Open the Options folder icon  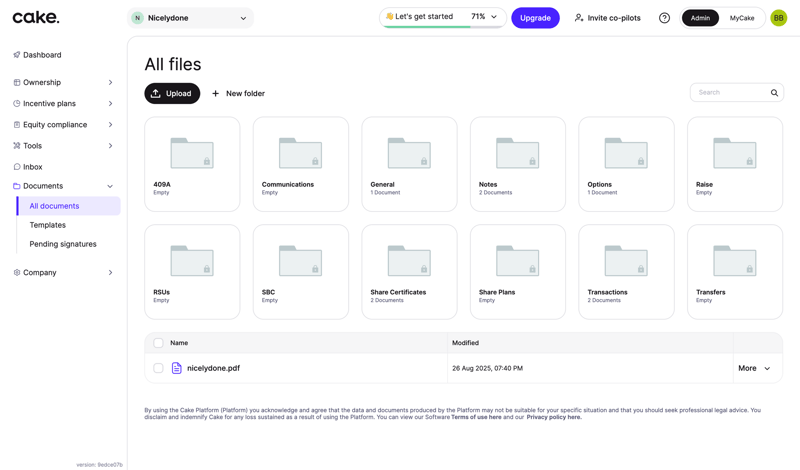pos(626,153)
